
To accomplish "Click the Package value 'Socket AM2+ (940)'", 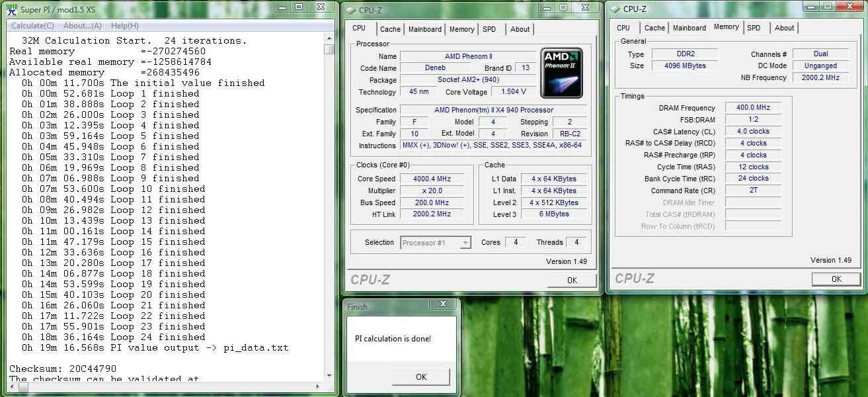I will point(468,80).
